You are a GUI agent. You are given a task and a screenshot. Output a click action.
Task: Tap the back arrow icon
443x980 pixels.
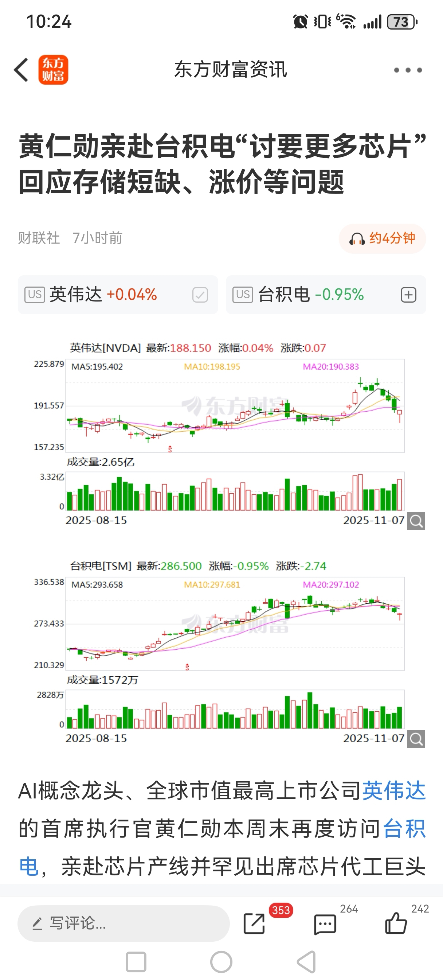pyautogui.click(x=21, y=70)
